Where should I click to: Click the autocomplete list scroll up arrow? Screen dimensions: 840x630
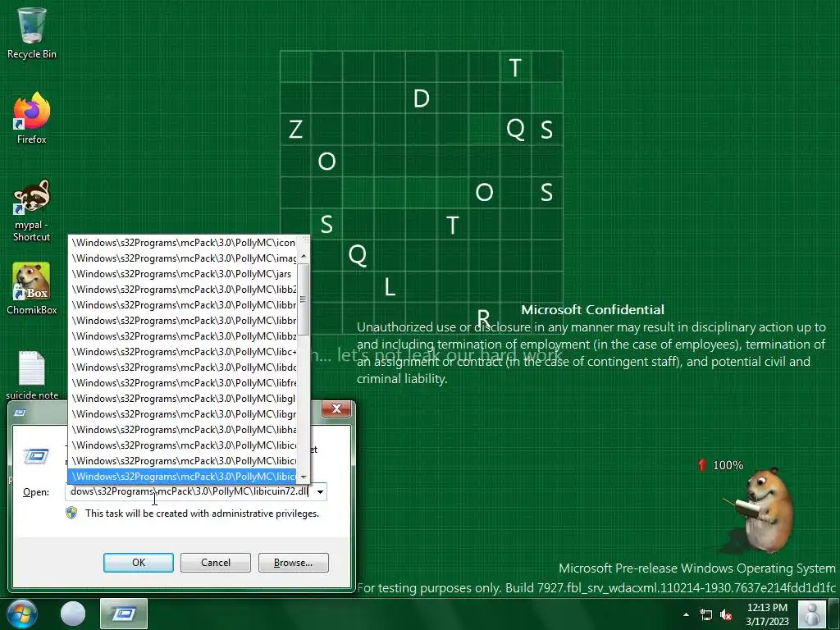(x=304, y=257)
